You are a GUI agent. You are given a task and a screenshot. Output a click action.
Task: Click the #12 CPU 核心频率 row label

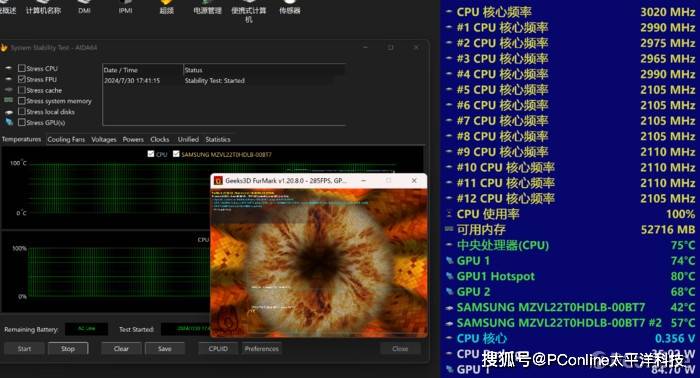505,199
